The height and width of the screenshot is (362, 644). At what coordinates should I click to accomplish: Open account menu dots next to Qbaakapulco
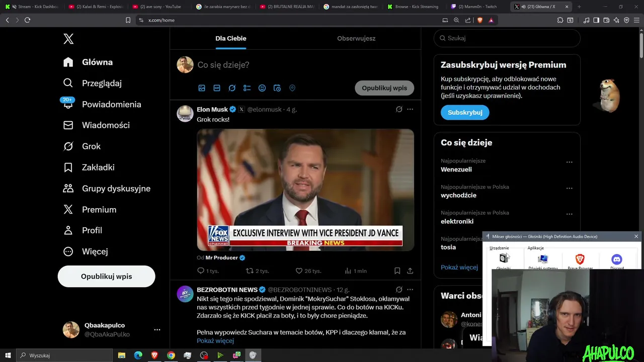[157, 330]
